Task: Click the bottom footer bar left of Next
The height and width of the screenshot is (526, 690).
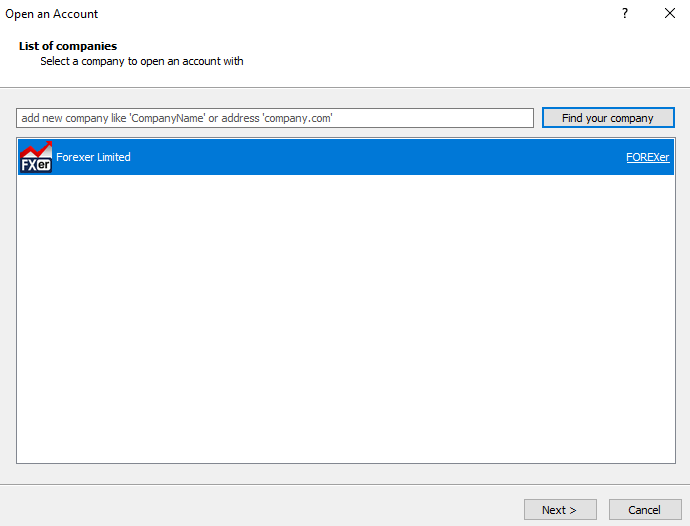Action: [x=250, y=506]
